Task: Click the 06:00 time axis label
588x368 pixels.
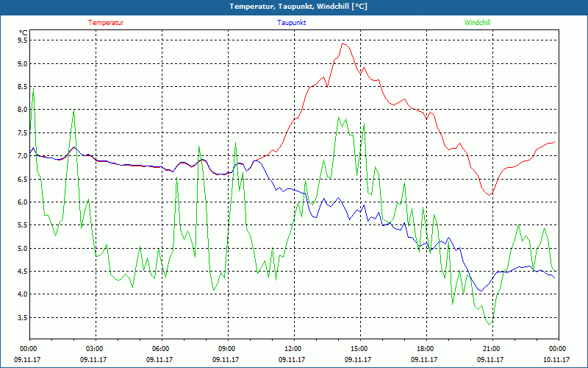Action: pyautogui.click(x=162, y=349)
